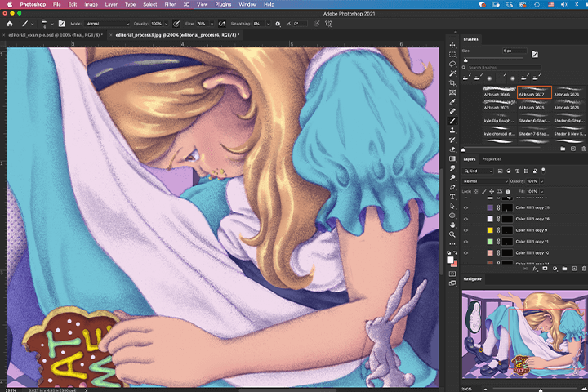The height and width of the screenshot is (392, 588).
Task: Open the Layer menu
Action: [x=111, y=5]
